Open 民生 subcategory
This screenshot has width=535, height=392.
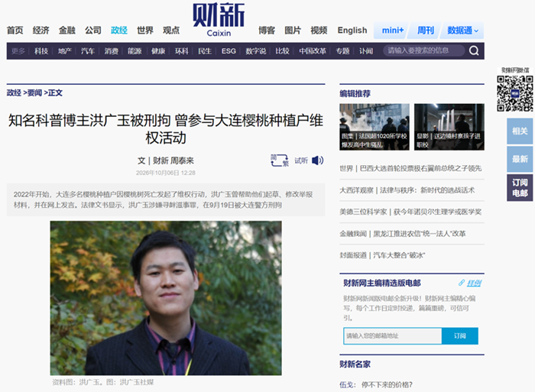point(205,51)
